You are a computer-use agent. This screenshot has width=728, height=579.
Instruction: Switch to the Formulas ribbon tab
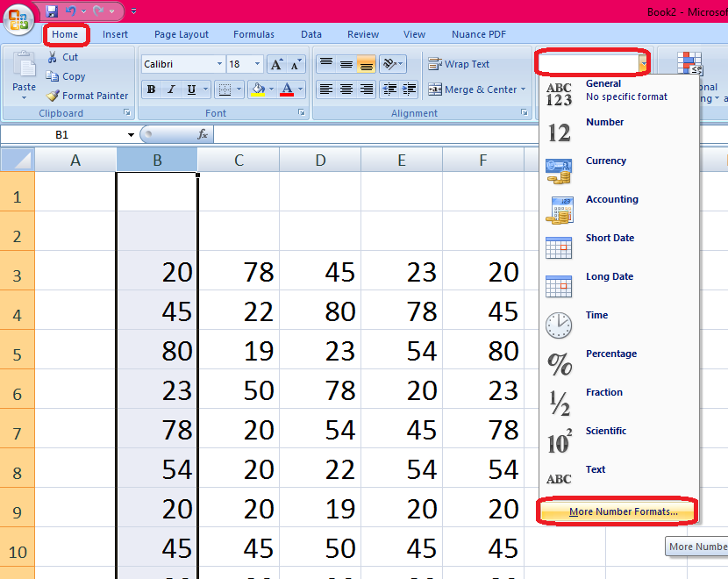pyautogui.click(x=253, y=34)
